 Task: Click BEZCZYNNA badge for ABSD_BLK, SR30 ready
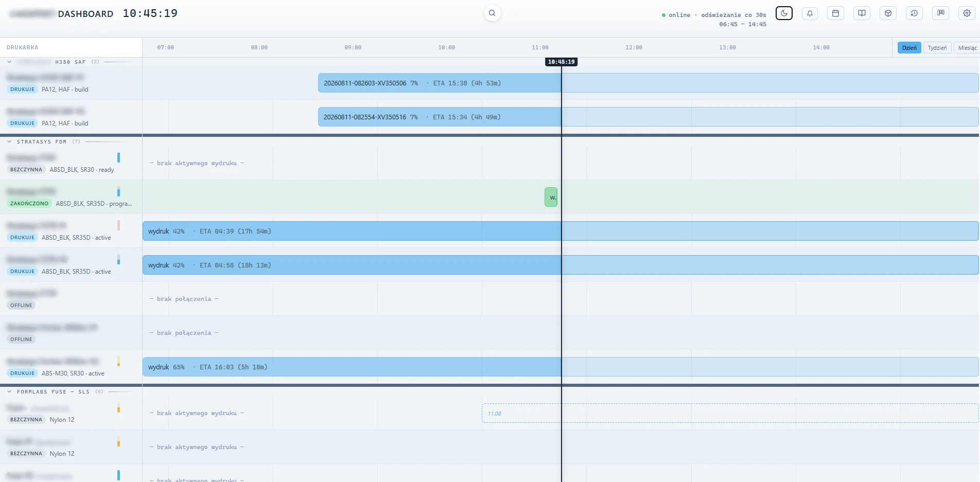[26, 169]
